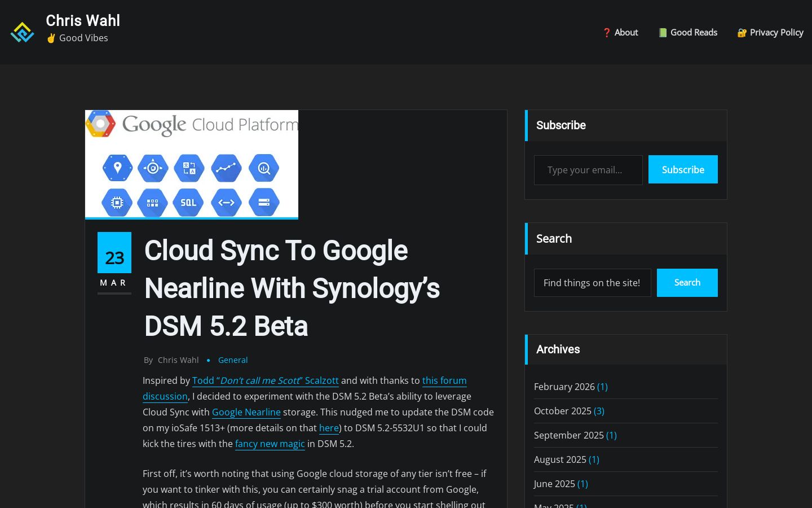Click the storage bars hexagon icon in image
The height and width of the screenshot is (508, 812).
pyautogui.click(x=264, y=202)
